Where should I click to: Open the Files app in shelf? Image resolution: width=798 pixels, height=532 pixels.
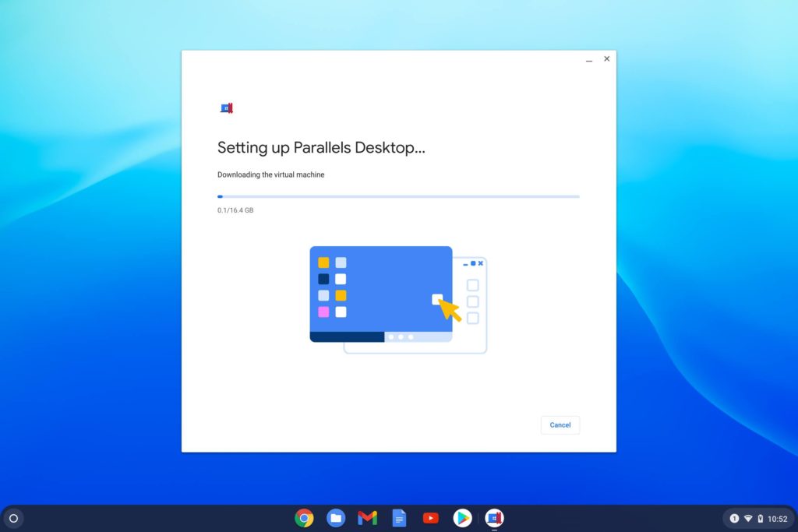[x=336, y=518]
